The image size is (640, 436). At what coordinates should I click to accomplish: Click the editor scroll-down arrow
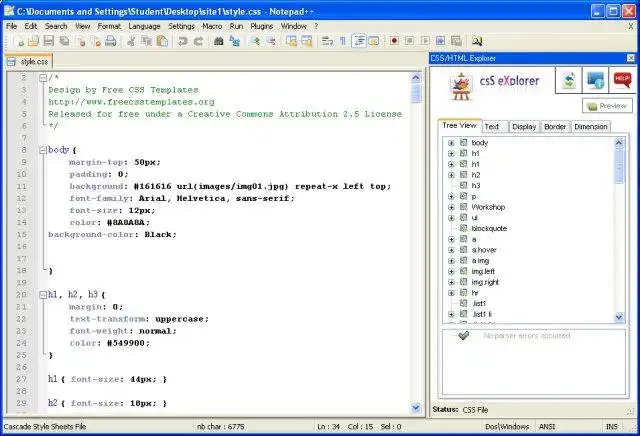point(416,407)
